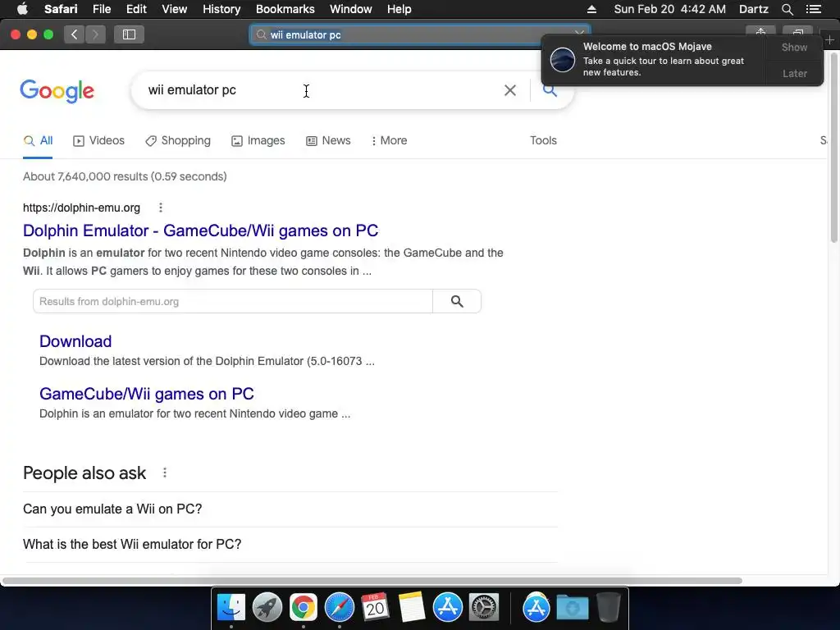The height and width of the screenshot is (630, 840).
Task: Go forward with Safari forward arrow
Action: (x=95, y=34)
